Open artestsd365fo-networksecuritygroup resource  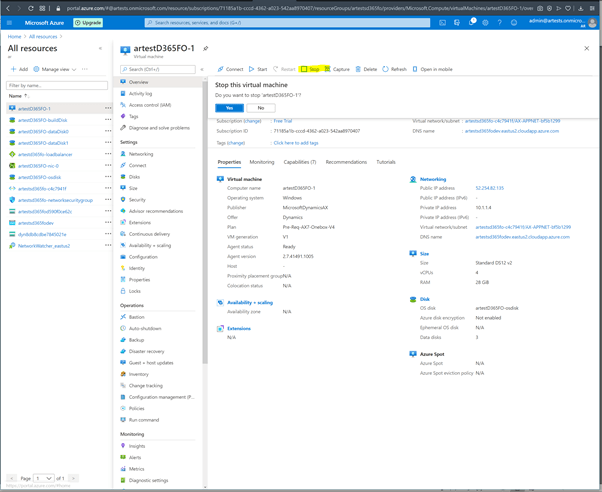click(x=55, y=200)
